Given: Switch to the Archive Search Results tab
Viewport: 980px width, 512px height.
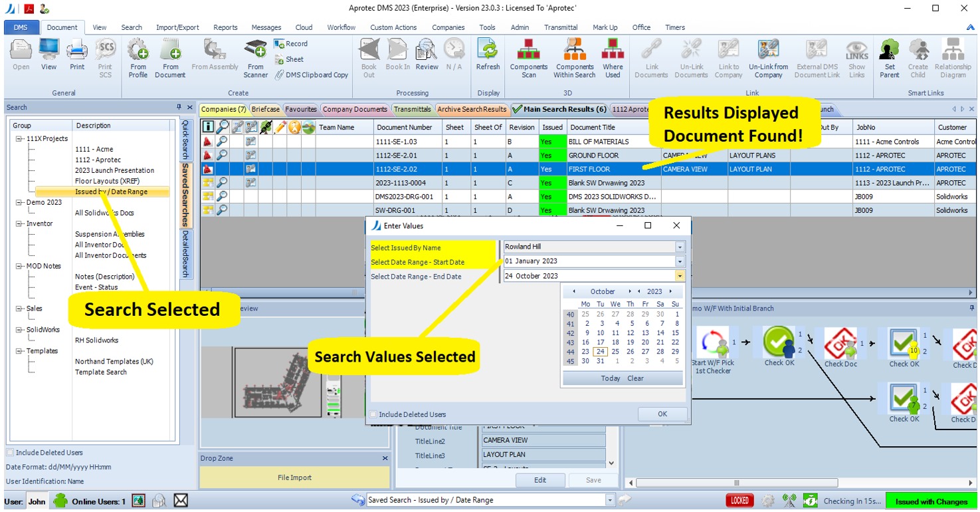Looking at the screenshot, I should 471,109.
